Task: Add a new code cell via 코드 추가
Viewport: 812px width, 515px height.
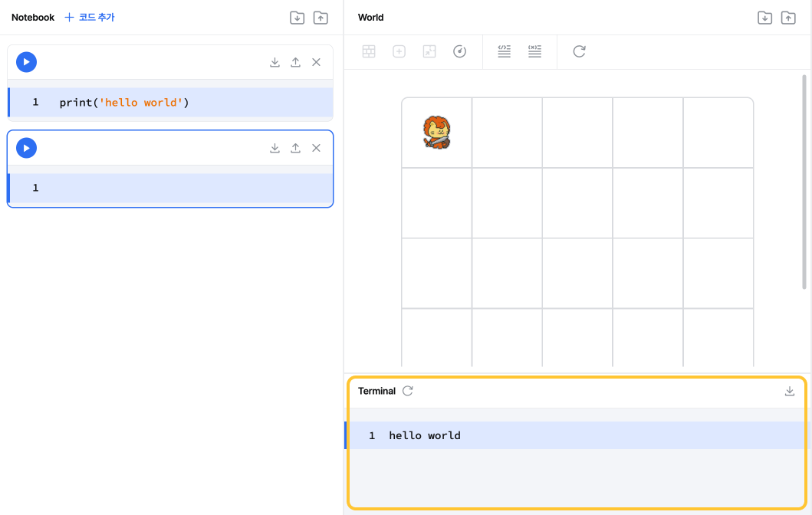Action: (89, 17)
